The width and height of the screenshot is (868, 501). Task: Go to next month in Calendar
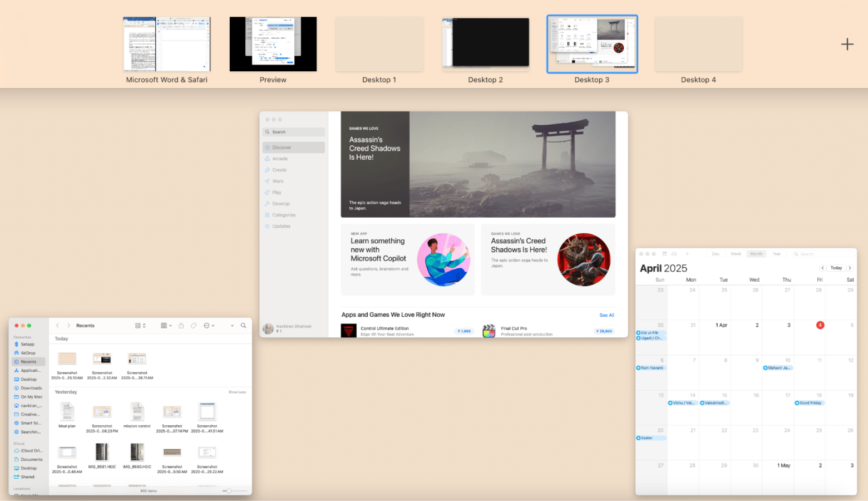tap(850, 268)
